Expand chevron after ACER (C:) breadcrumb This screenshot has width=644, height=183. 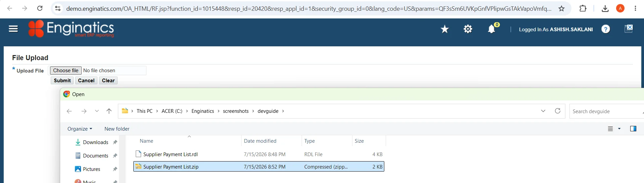[x=187, y=111]
